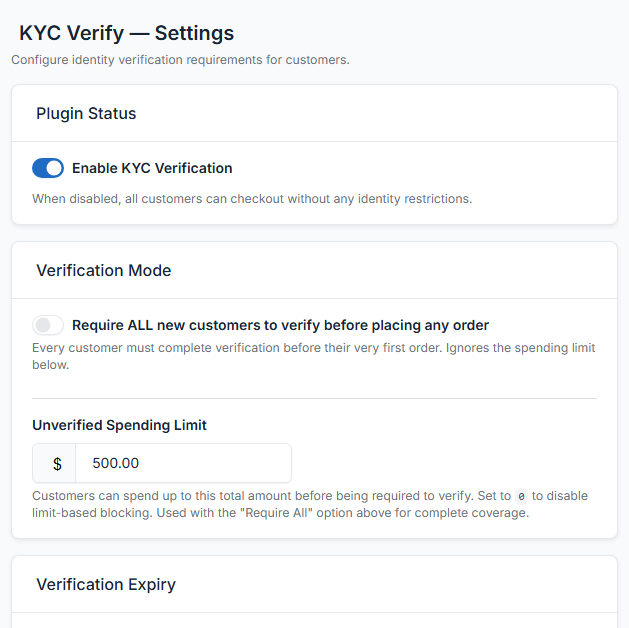Select the Verification Expiry section heading
Viewport: 629px width, 628px height.
[106, 584]
